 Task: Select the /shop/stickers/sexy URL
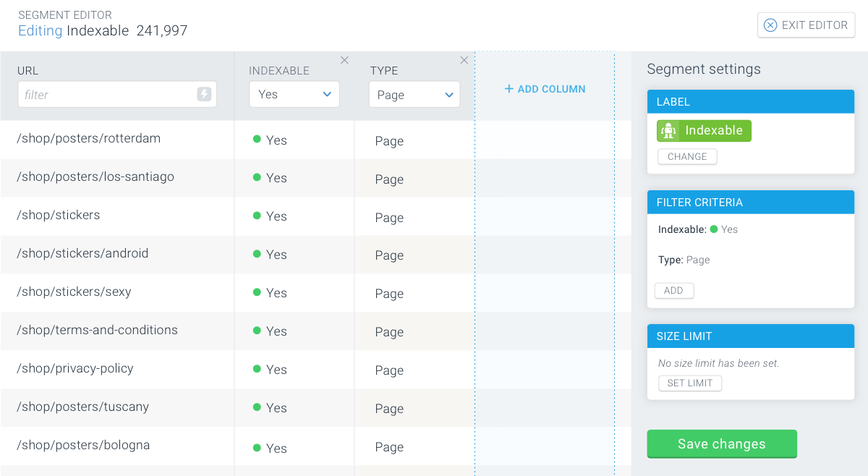(75, 292)
